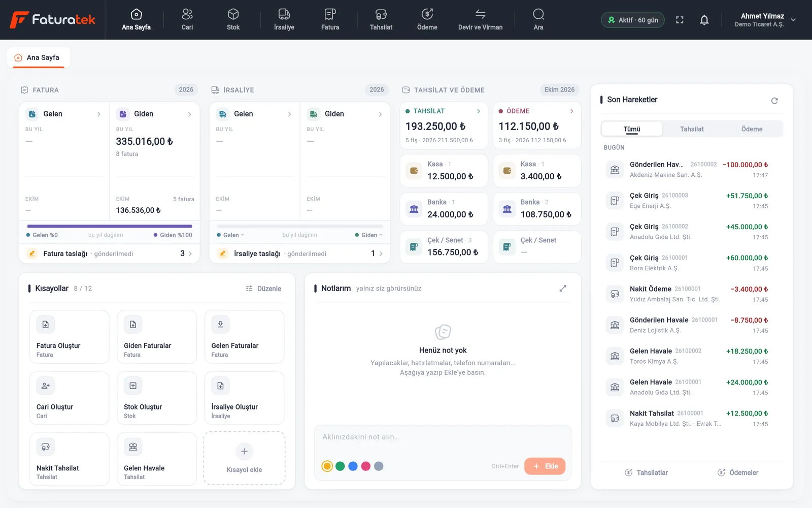Open the Ahmet Yılmaz account menu
The width and height of the screenshot is (812, 508).
click(765, 20)
